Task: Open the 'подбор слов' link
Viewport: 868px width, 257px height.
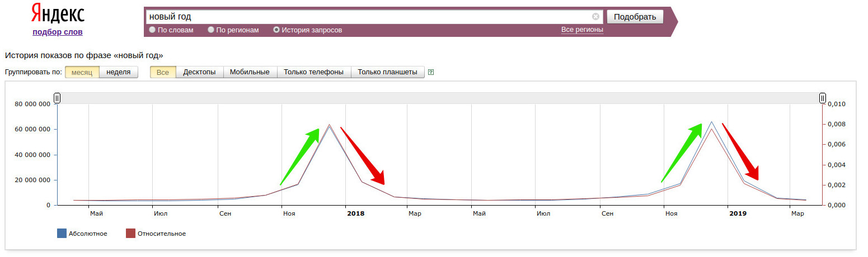Action: 58,32
